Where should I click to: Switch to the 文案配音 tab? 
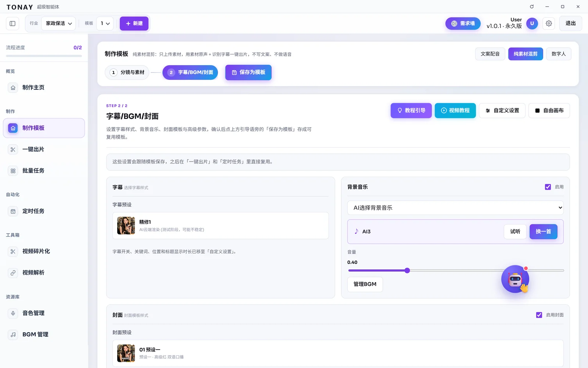click(x=490, y=54)
